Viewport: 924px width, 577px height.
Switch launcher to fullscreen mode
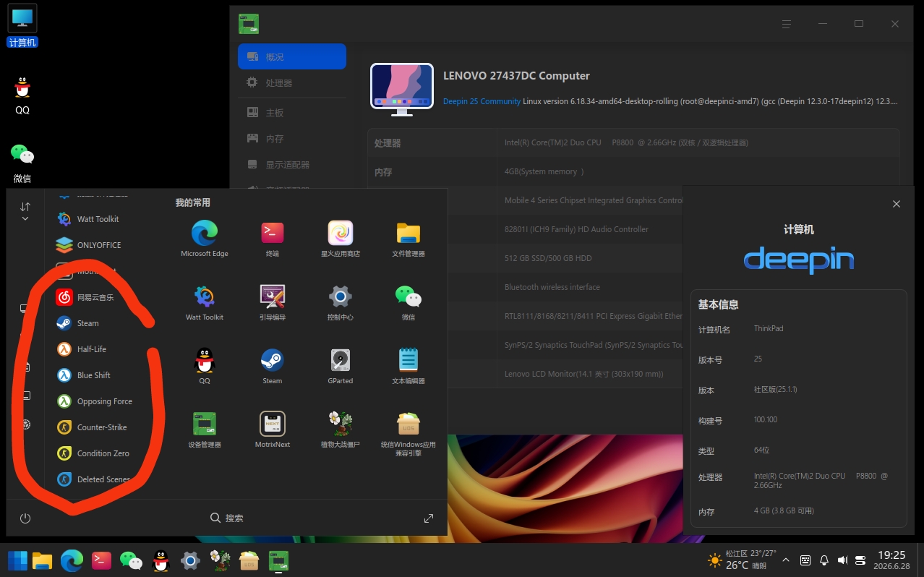429,518
